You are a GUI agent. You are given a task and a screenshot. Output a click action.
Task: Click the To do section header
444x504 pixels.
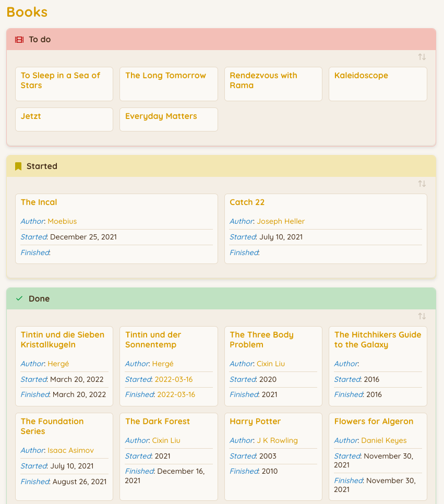pyautogui.click(x=221, y=39)
